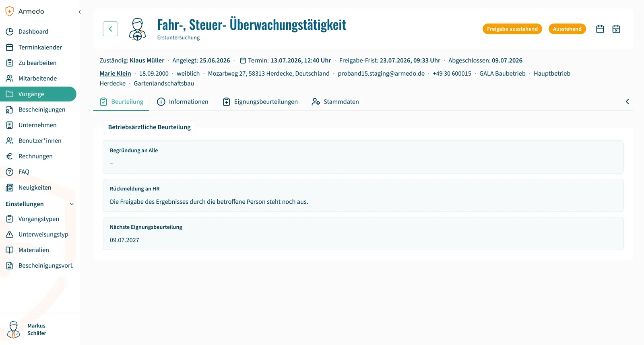Click the Betriebsärztliche Beurteilung heading
The width and height of the screenshot is (644, 345).
[x=149, y=127]
